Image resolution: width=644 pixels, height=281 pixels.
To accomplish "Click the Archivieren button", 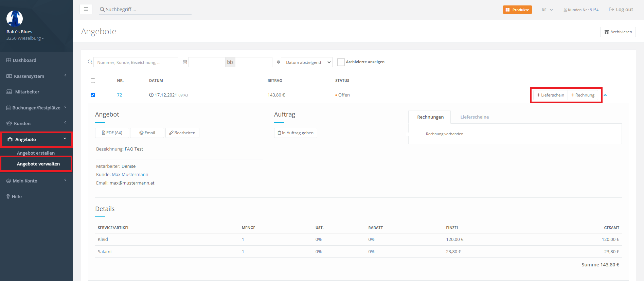I will click(x=618, y=32).
